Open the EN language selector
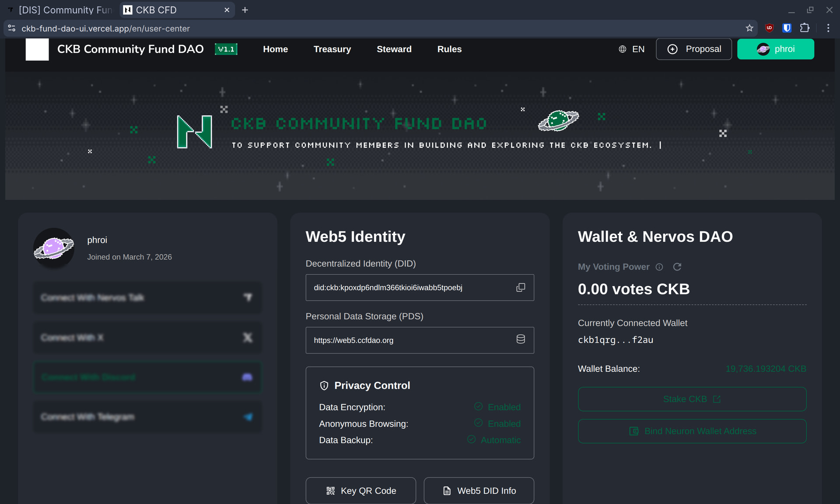The width and height of the screenshot is (840, 504). 631,49
